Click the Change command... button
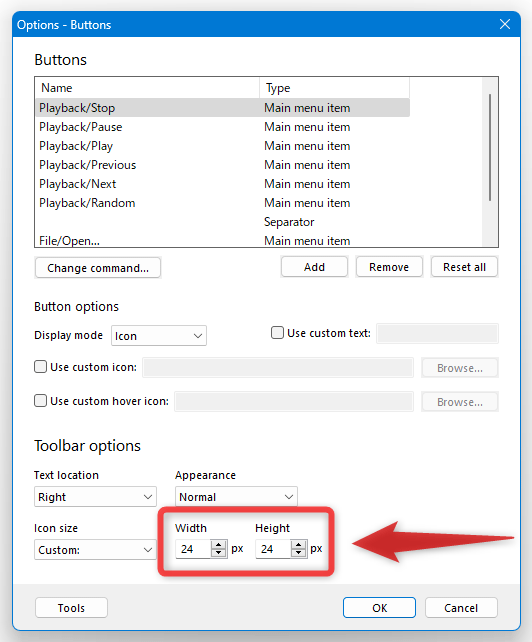The width and height of the screenshot is (532, 642). (98, 268)
